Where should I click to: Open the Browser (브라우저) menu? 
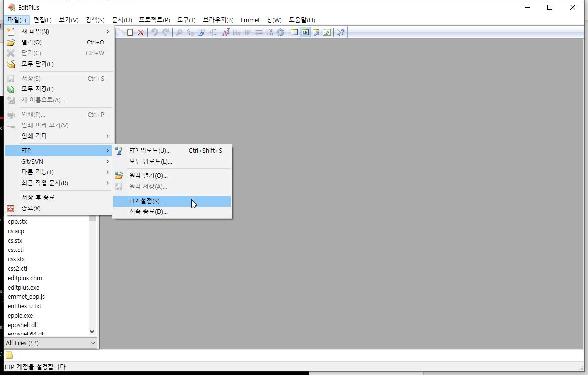pyautogui.click(x=218, y=20)
